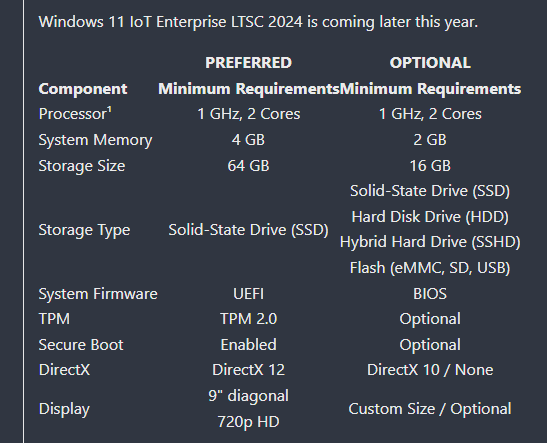The image size is (547, 443).
Task: Click Custom Size / Optional display cell
Action: click(430, 409)
